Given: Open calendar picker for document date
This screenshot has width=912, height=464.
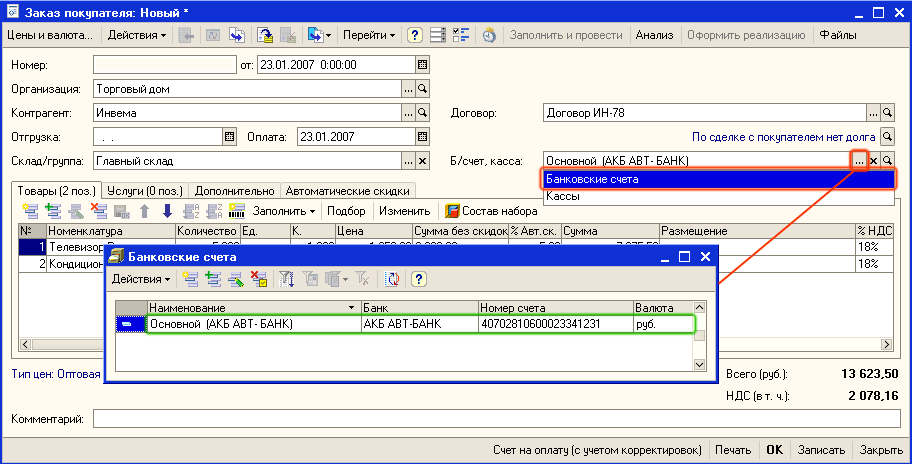Looking at the screenshot, I should (423, 65).
